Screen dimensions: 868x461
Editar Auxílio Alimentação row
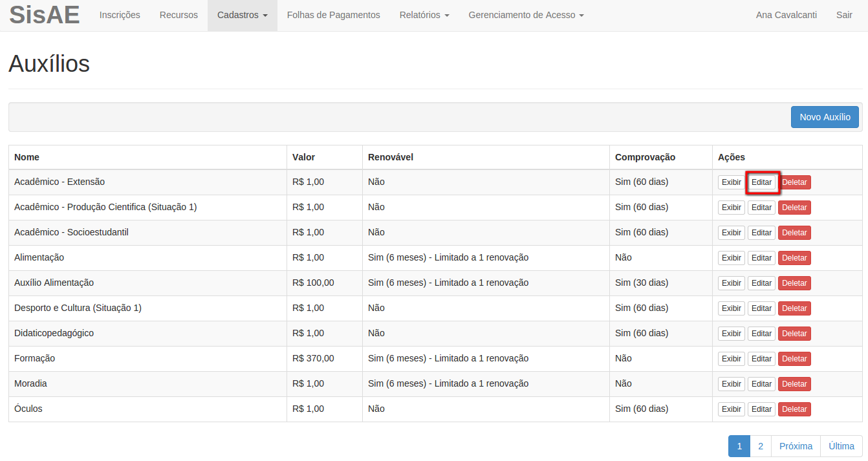pyautogui.click(x=762, y=283)
